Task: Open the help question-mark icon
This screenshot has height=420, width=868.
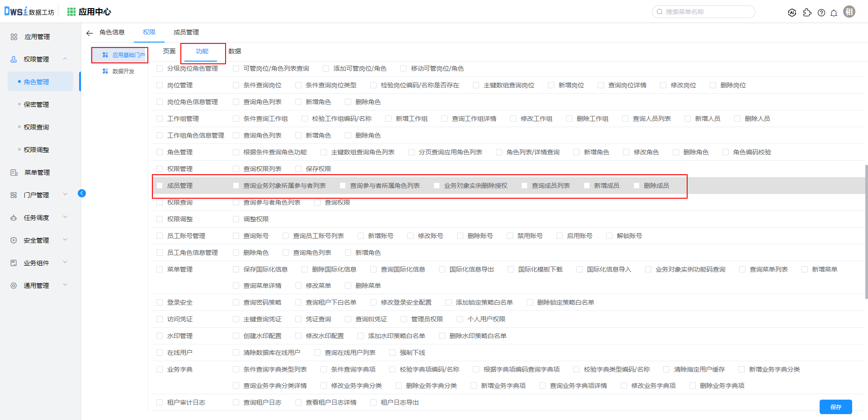Action: point(821,13)
